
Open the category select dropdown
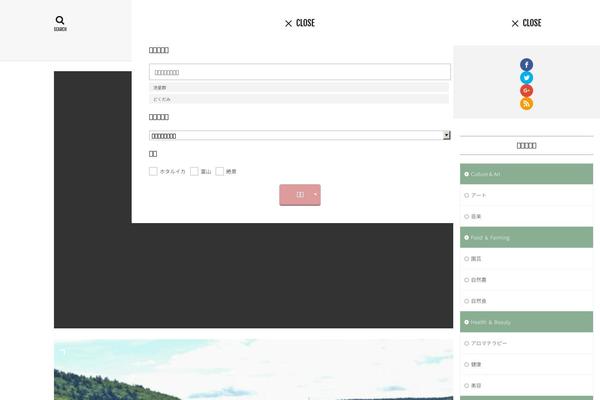[x=300, y=135]
